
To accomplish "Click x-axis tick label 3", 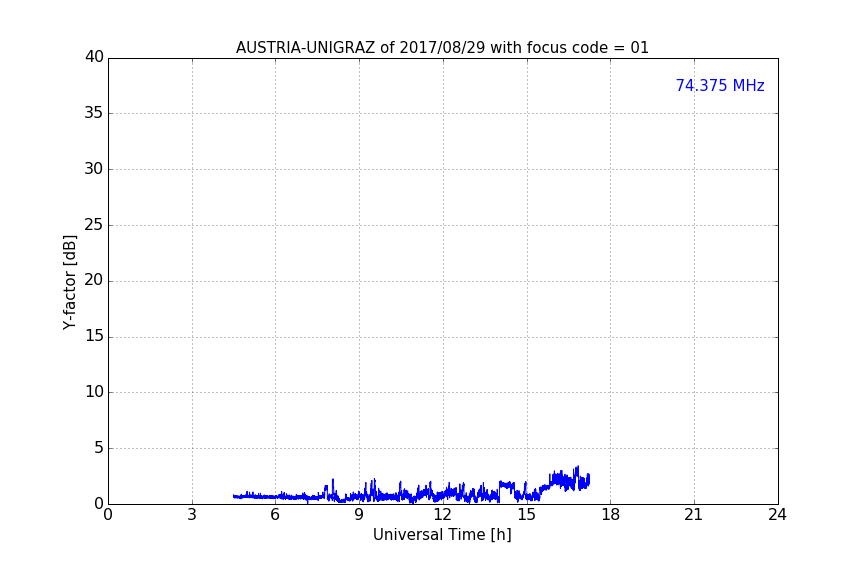I will point(192,515).
